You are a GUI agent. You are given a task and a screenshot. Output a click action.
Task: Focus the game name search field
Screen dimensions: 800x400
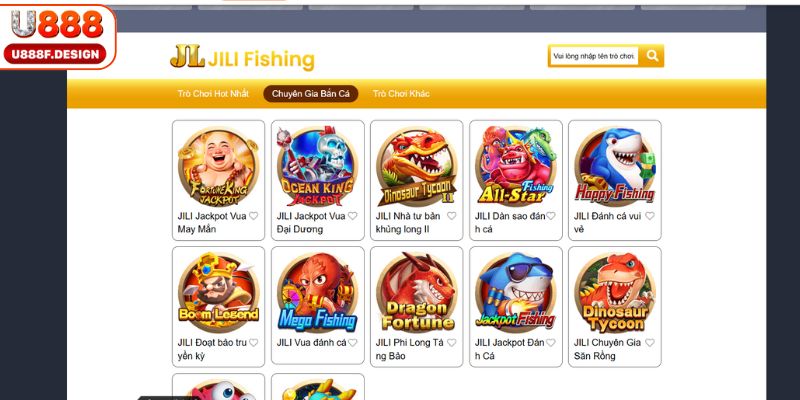coord(594,56)
